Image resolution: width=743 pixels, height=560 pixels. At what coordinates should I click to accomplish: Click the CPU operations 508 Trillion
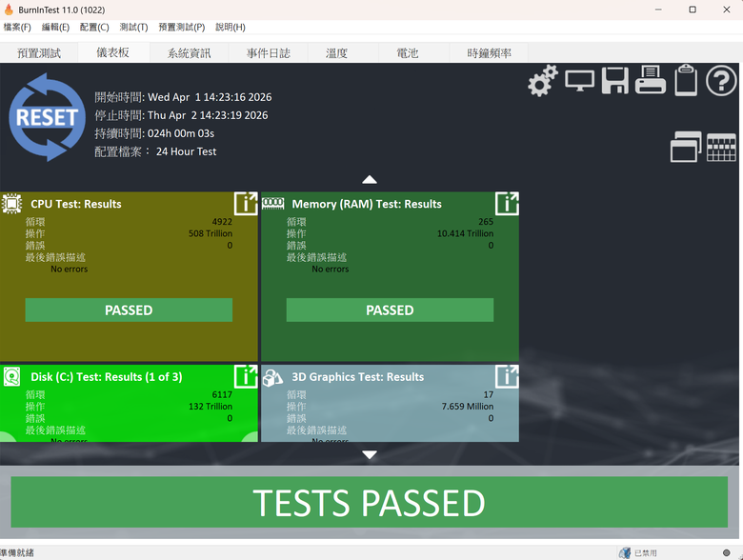pyautogui.click(x=211, y=233)
